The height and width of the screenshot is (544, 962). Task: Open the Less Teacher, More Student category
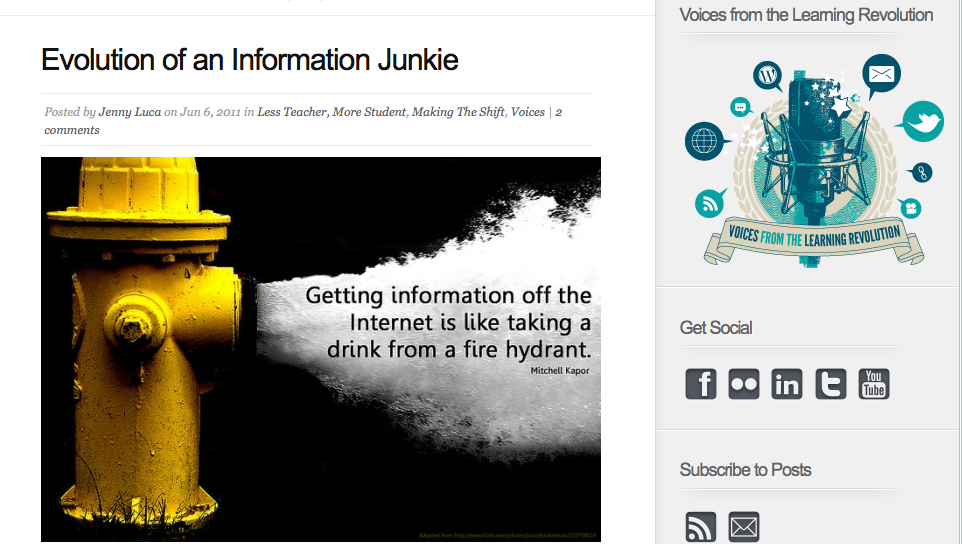click(331, 112)
